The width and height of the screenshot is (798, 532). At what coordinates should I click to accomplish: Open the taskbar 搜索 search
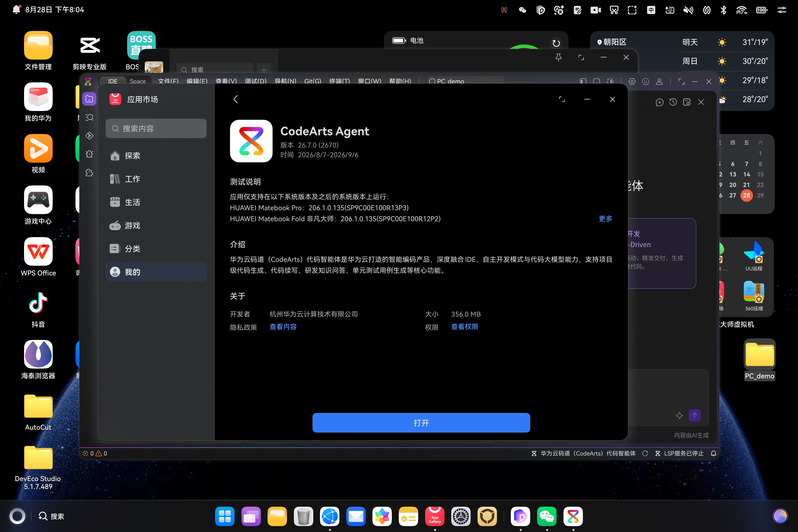click(52, 516)
